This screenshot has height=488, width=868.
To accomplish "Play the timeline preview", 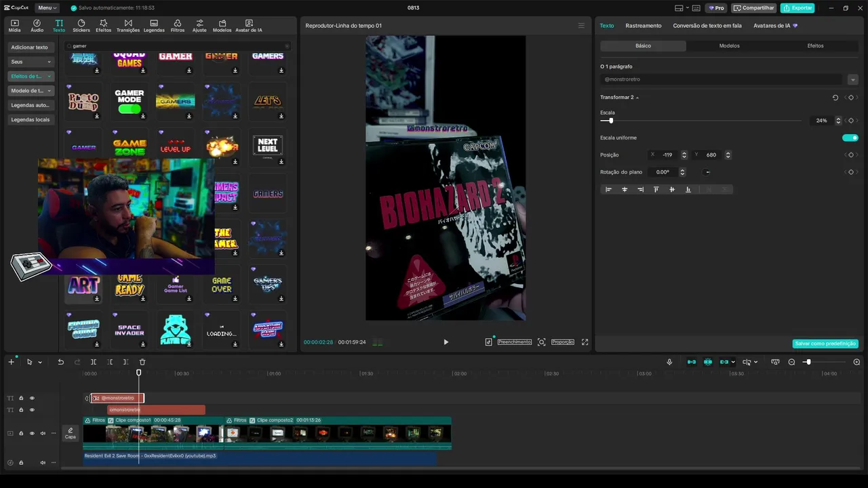I will tap(446, 342).
